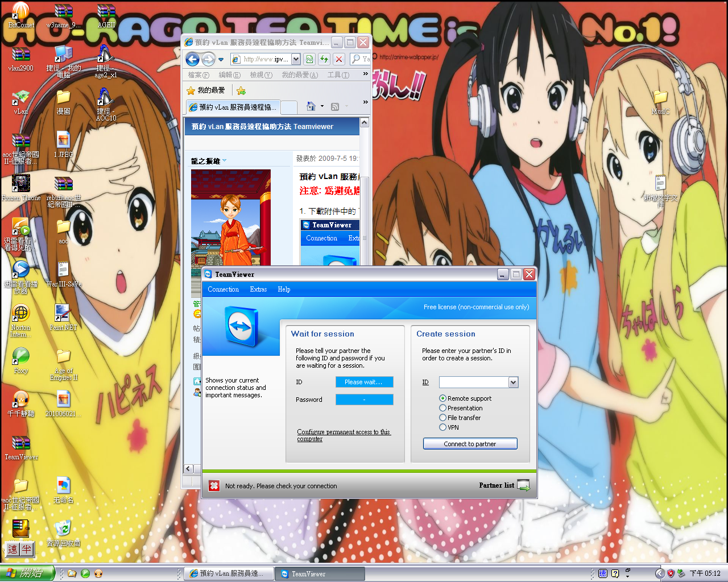Click the IE forward arrow button
Viewport: 728px width, 582px height.
pyautogui.click(x=209, y=59)
